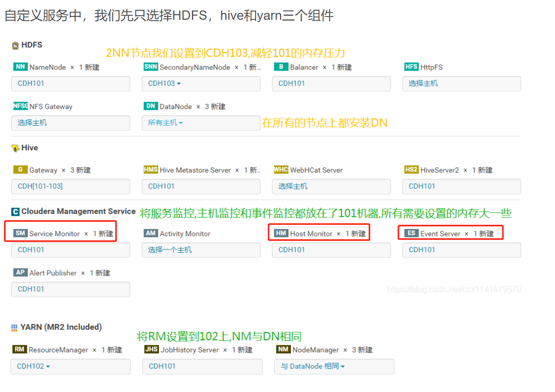Image resolution: width=555 pixels, height=392 pixels.
Task: Click Cloudera Management Service heading
Action: tap(78, 211)
